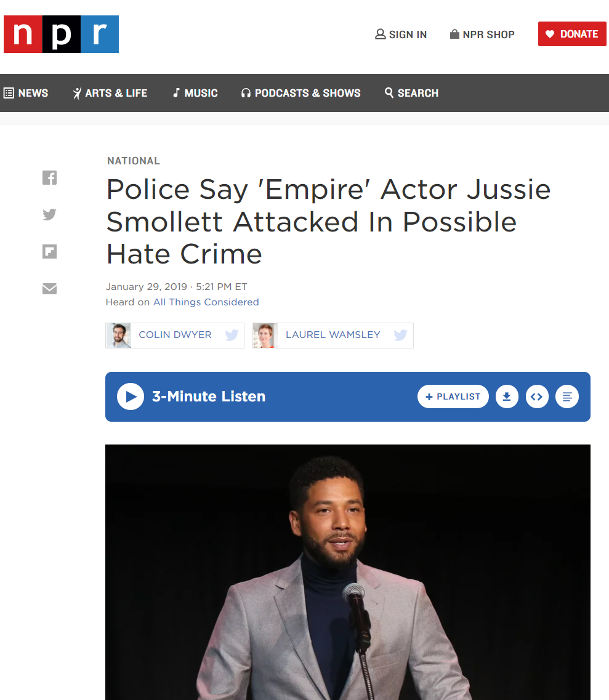This screenshot has width=609, height=700.
Task: Open the Music menu
Action: (195, 93)
